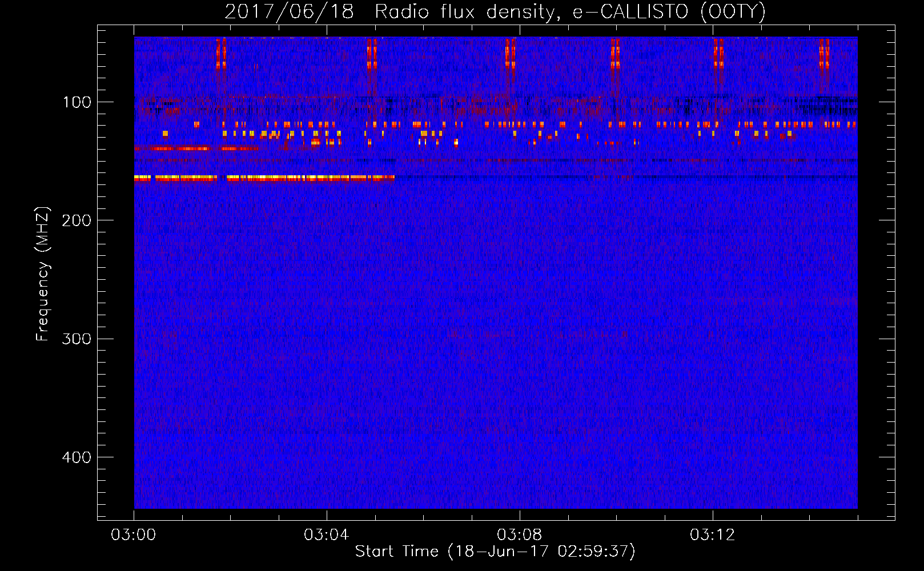Click the 03:08 time tick label
This screenshot has height=571, width=924.
point(520,535)
